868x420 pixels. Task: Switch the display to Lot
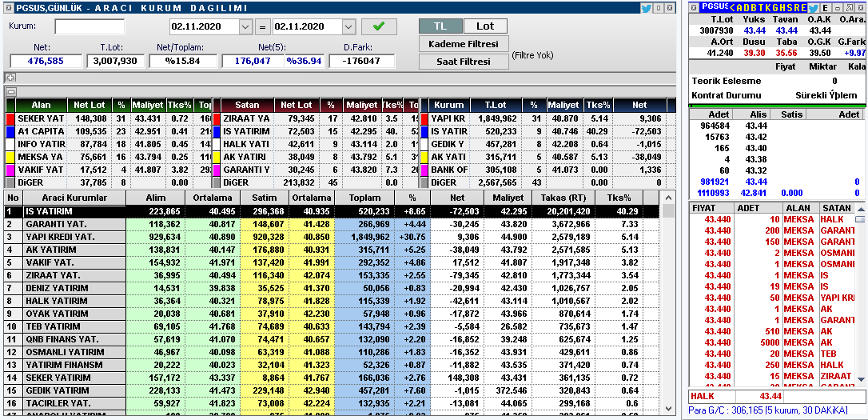(485, 26)
